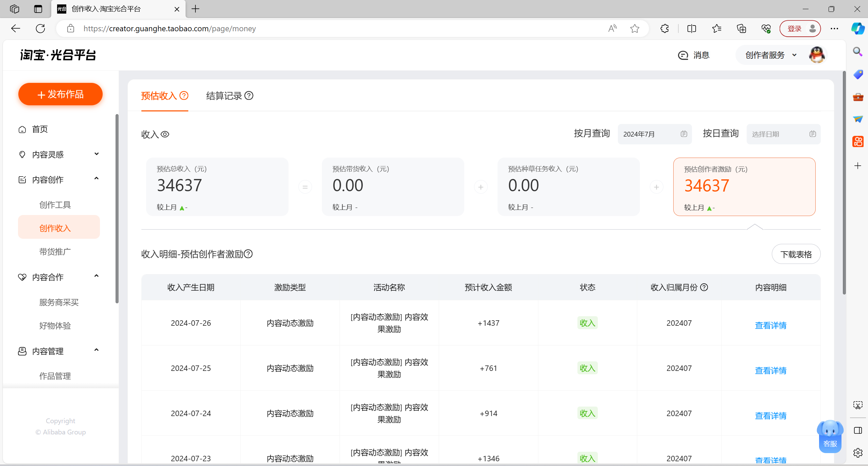
Task: Click 带货推广 sidebar menu item
Action: (56, 251)
